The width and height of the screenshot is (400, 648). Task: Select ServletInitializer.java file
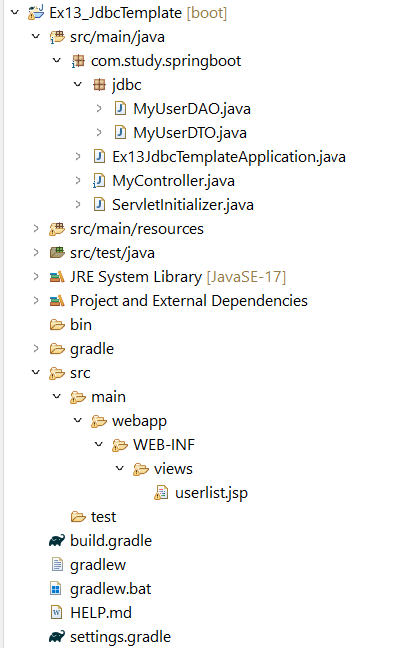(x=183, y=205)
